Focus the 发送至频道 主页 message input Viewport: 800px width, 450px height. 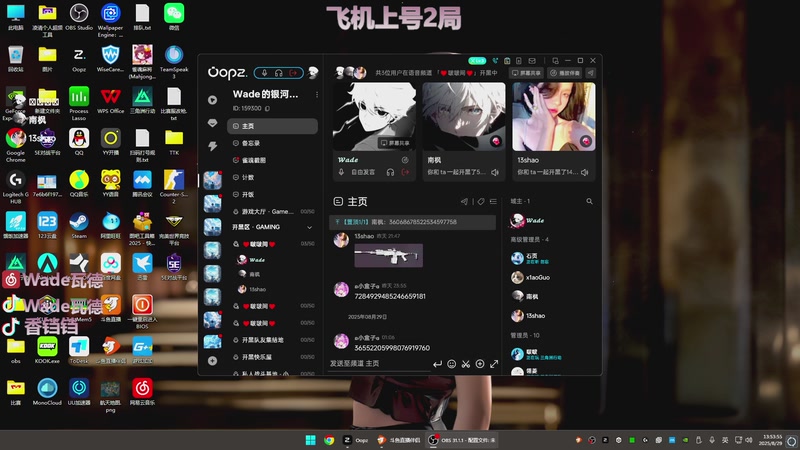(379, 364)
